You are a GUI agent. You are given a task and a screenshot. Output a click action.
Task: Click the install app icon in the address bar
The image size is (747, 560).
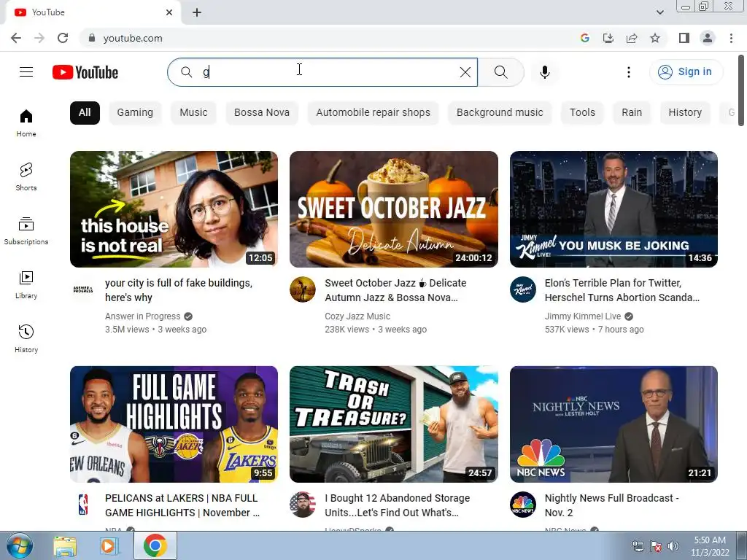click(x=608, y=38)
